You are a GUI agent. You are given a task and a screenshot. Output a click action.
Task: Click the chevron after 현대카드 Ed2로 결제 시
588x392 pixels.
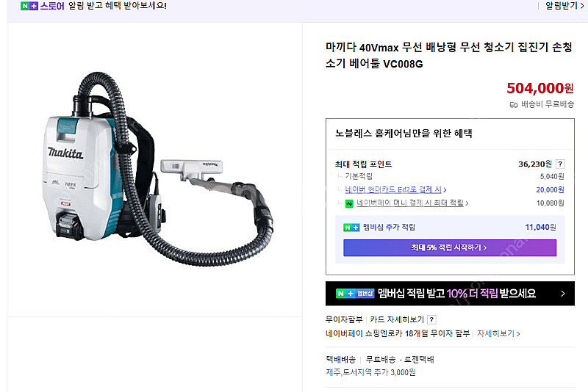[445, 190]
